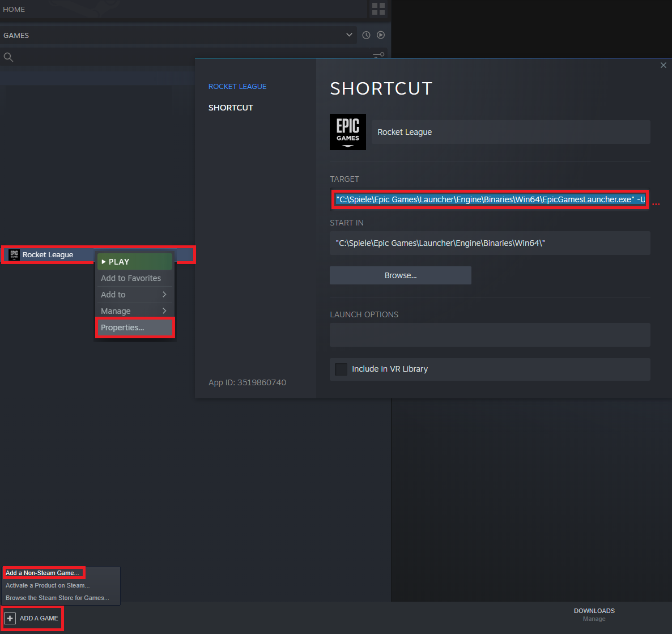Image resolution: width=672 pixels, height=634 pixels.
Task: Open the ROCKET LEAGUE link in dialog sidebar
Action: coord(237,86)
